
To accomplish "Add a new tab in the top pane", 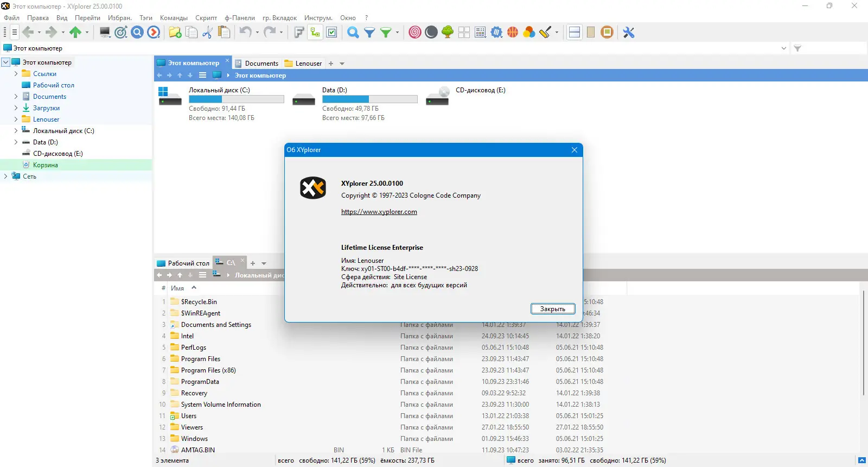I will [x=331, y=64].
